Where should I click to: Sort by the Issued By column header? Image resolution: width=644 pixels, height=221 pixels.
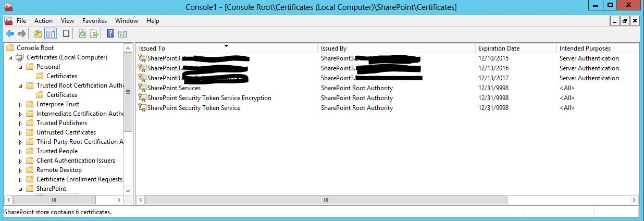[397, 48]
